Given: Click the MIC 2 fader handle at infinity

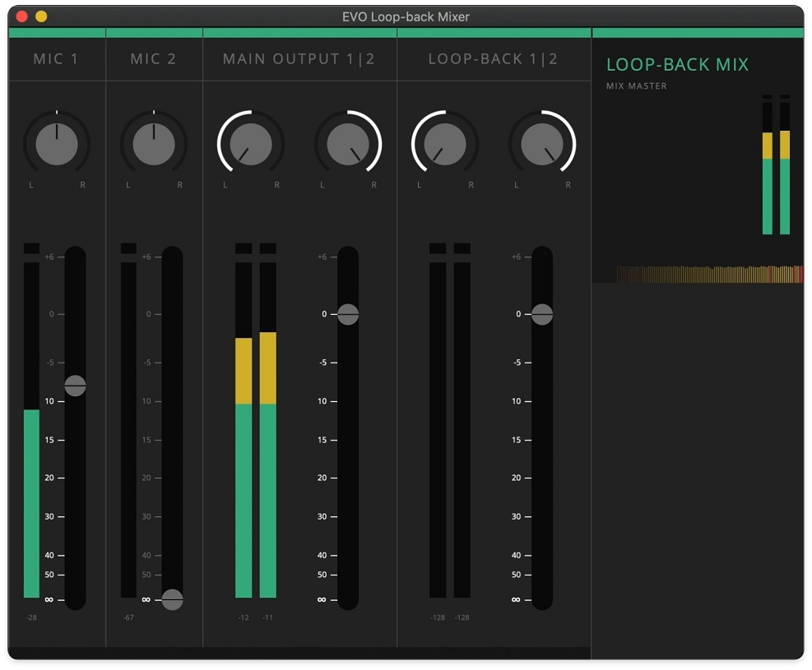Looking at the screenshot, I should [x=172, y=600].
